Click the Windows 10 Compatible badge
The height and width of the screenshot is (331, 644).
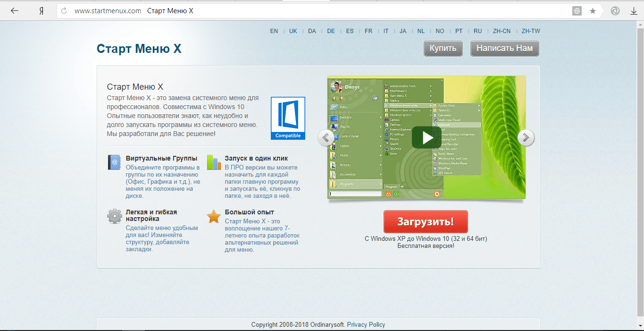[288, 118]
